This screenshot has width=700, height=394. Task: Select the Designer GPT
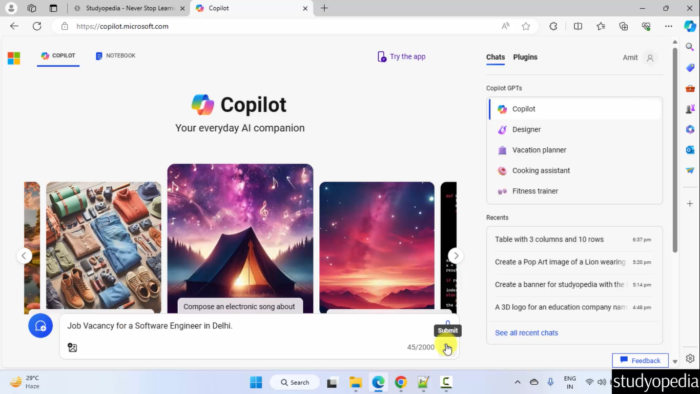point(575,129)
